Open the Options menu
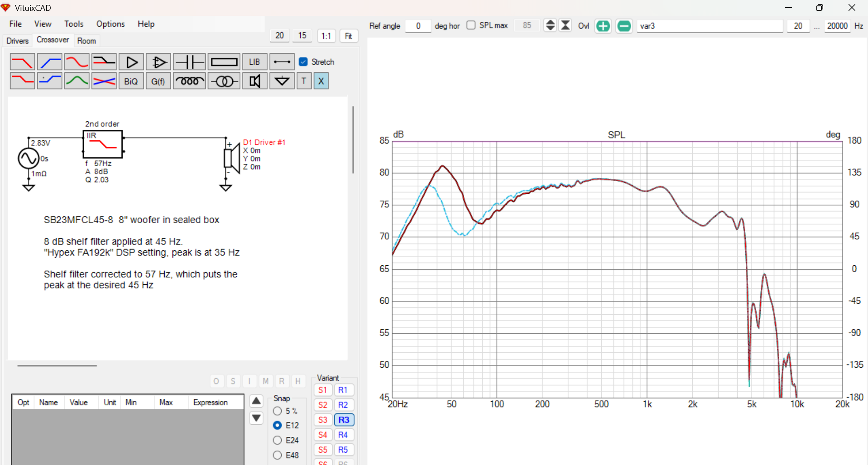This screenshot has height=465, width=868. click(110, 24)
